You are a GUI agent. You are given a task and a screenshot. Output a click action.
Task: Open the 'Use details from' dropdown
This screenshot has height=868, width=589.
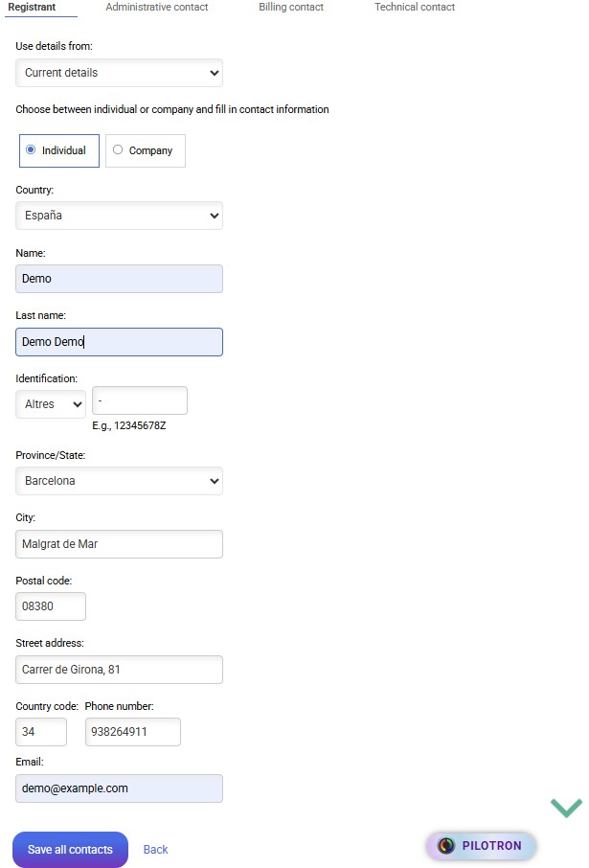119,73
